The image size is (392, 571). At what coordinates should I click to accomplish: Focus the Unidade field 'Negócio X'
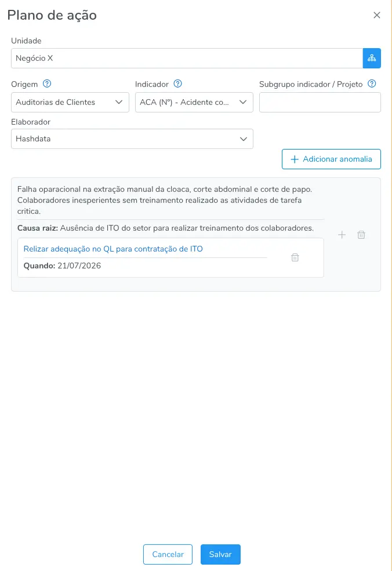[187, 59]
